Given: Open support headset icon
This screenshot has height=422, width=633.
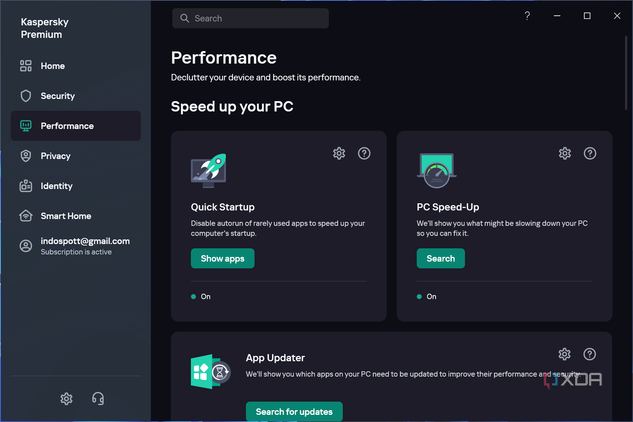Looking at the screenshot, I should point(98,399).
